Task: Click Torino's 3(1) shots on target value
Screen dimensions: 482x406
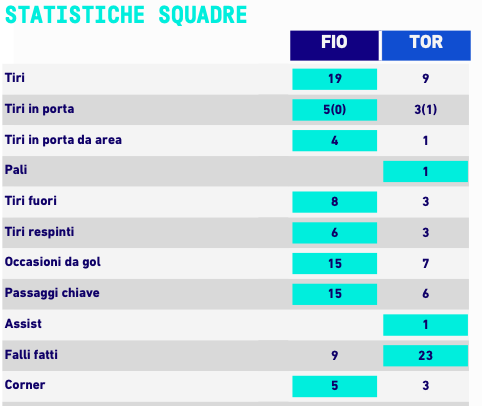Action: (426, 110)
